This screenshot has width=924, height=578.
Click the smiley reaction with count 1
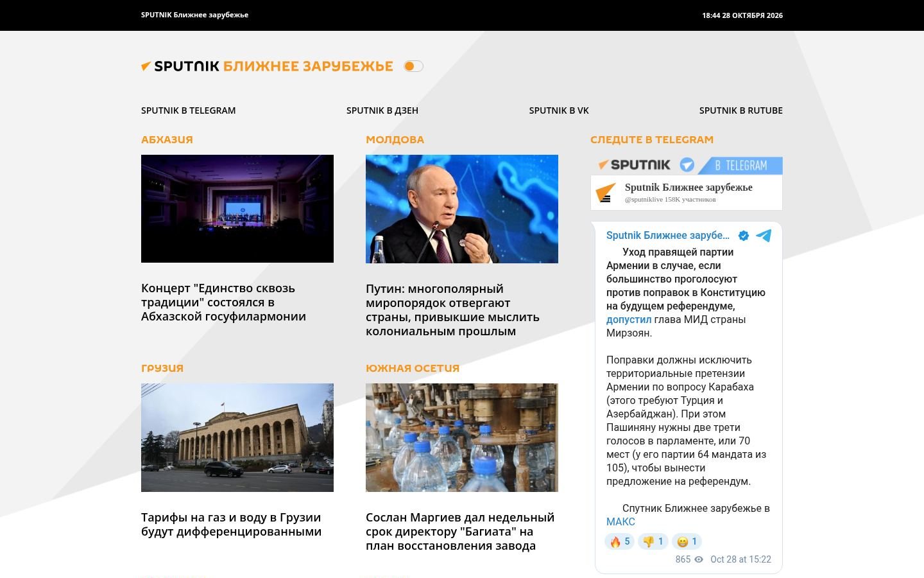pyautogui.click(x=687, y=542)
